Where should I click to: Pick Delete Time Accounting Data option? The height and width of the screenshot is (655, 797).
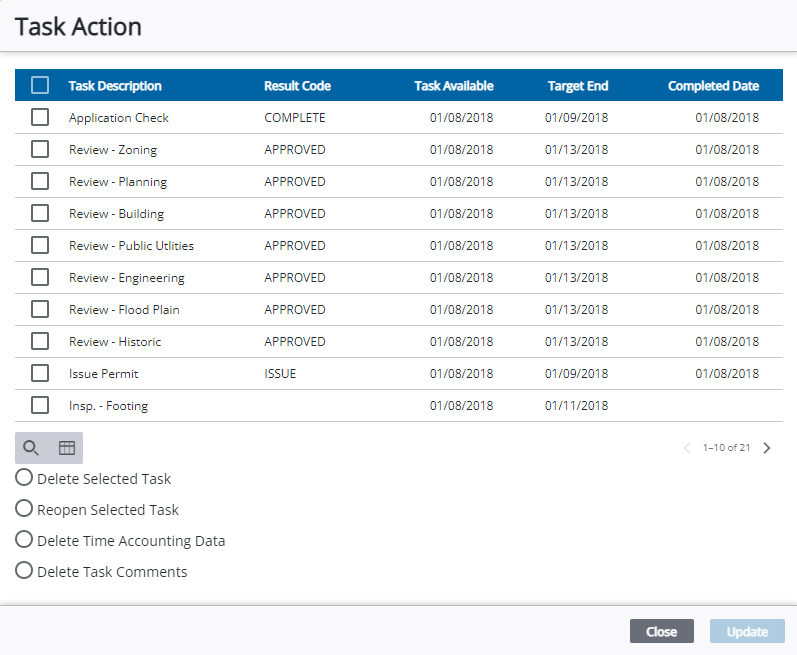tap(24, 540)
